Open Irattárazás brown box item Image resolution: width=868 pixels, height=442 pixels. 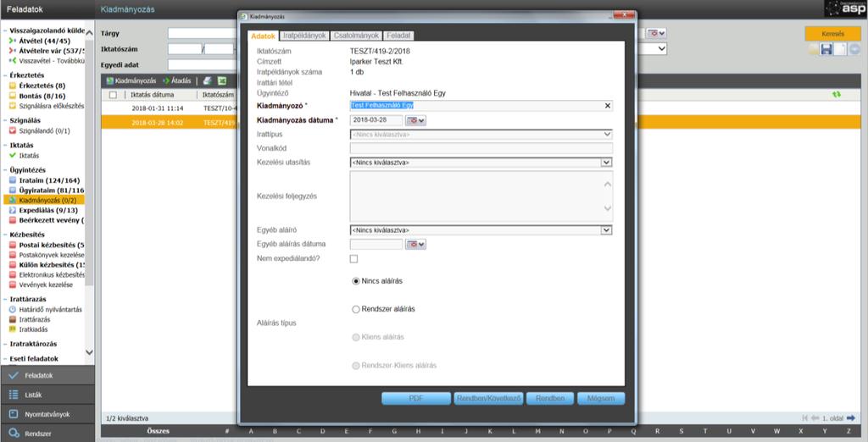point(30,320)
